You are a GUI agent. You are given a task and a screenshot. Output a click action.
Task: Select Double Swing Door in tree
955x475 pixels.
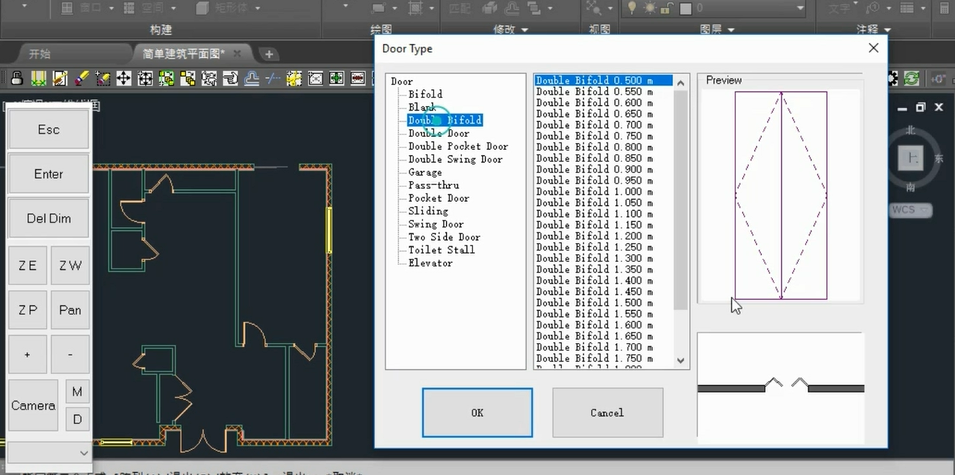pos(456,159)
